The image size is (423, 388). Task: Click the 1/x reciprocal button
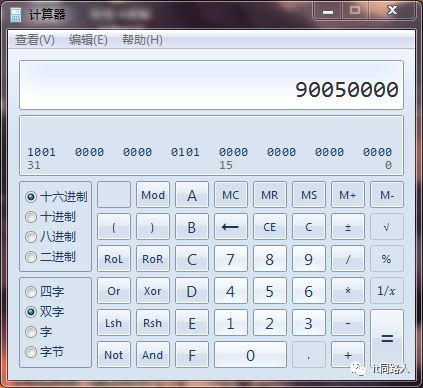tap(387, 291)
